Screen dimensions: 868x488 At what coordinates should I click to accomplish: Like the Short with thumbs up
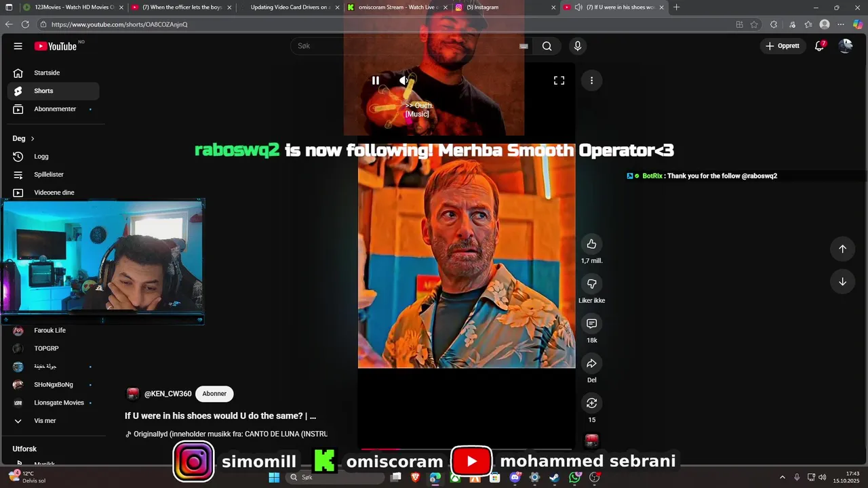[x=591, y=244]
